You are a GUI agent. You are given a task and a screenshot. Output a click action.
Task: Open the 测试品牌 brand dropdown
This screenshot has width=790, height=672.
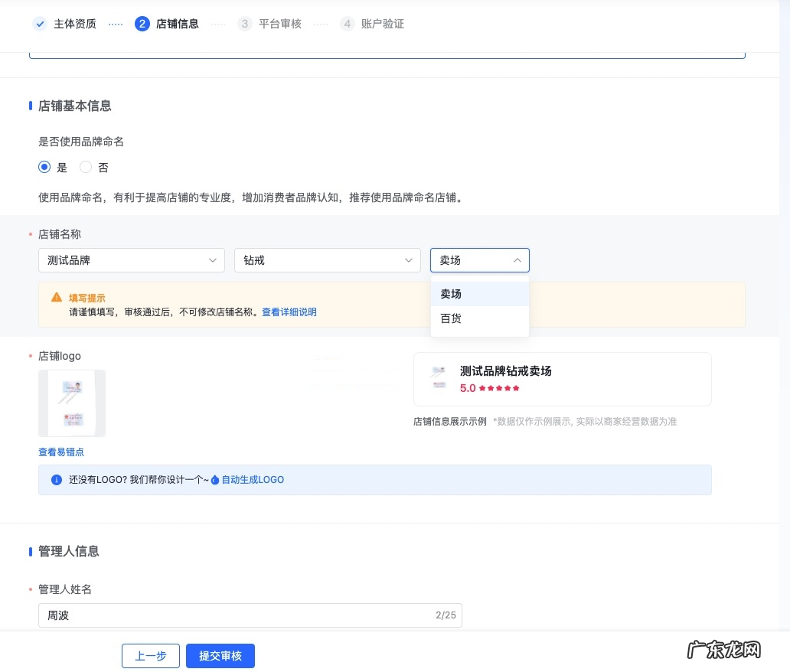pyautogui.click(x=131, y=260)
